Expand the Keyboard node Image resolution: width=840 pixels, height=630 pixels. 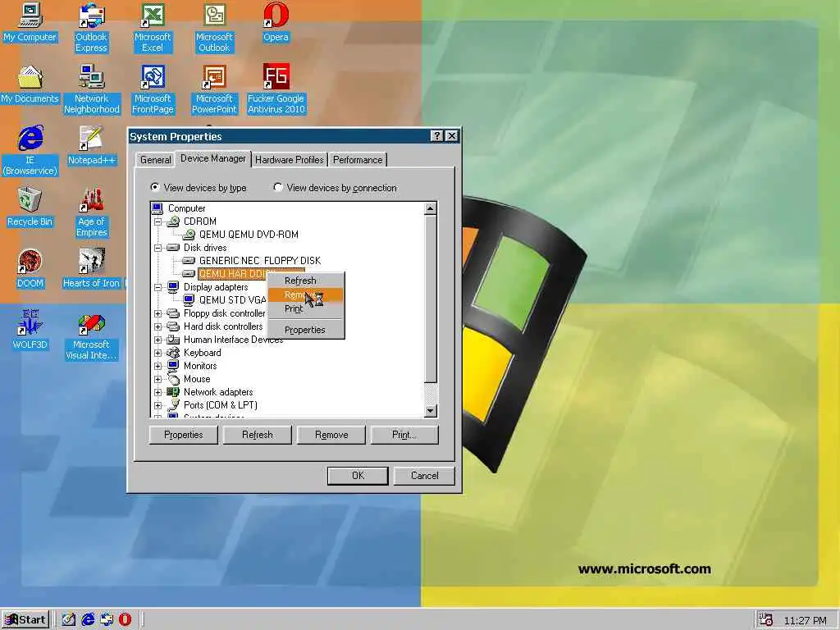pyautogui.click(x=158, y=353)
